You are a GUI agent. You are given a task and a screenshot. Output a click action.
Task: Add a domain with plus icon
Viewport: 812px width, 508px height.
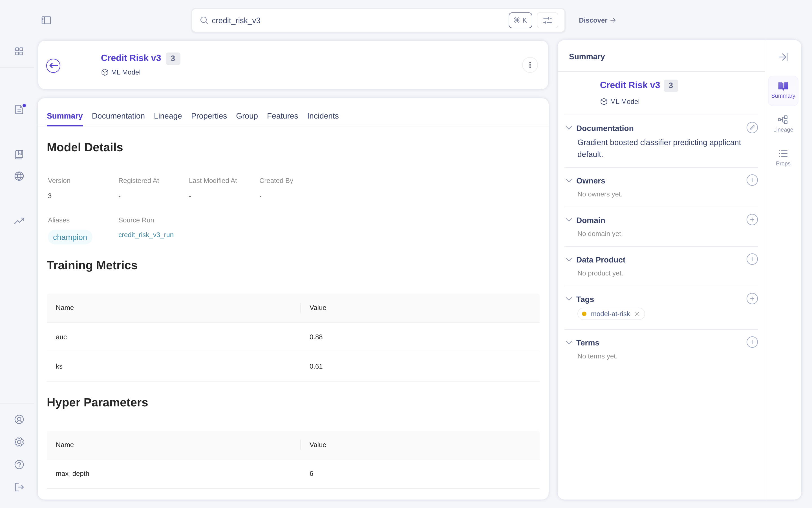752,220
